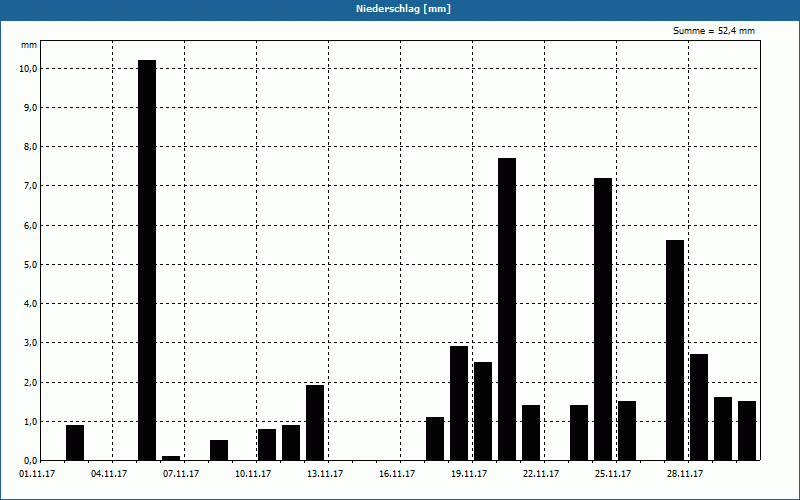This screenshot has width=800, height=500.
Task: Select the "5,0" y-axis label
Action: 30,265
